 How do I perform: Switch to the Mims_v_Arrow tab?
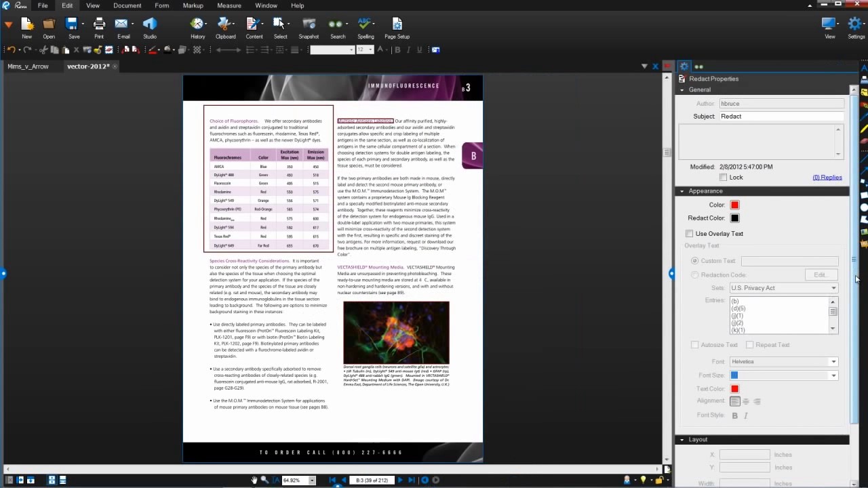point(28,66)
